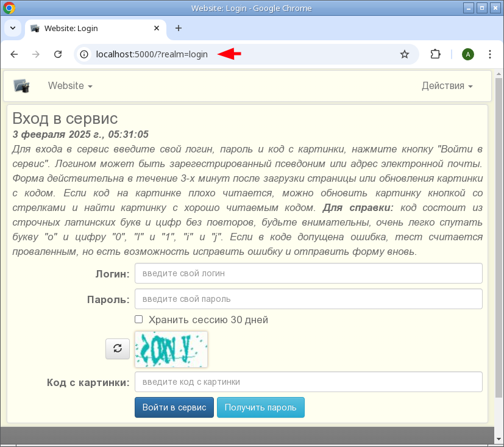Click the Chrome logo in title bar
The image size is (504, 447).
click(9, 8)
